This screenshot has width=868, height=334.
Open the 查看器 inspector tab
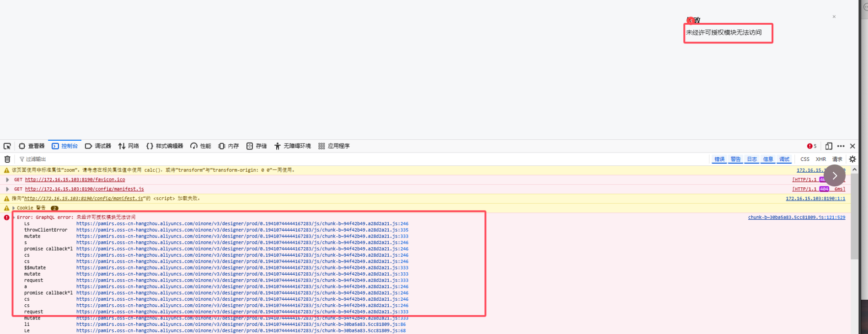(x=32, y=146)
